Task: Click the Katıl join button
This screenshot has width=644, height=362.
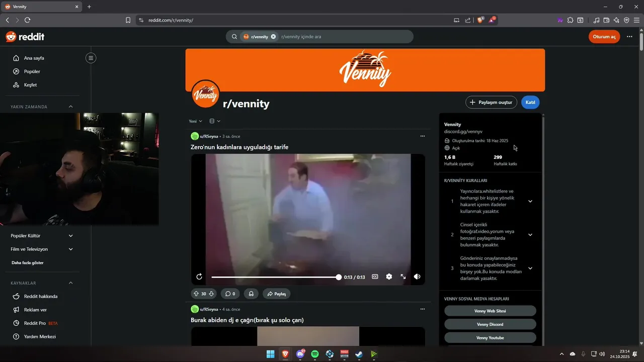Action: [530, 102]
